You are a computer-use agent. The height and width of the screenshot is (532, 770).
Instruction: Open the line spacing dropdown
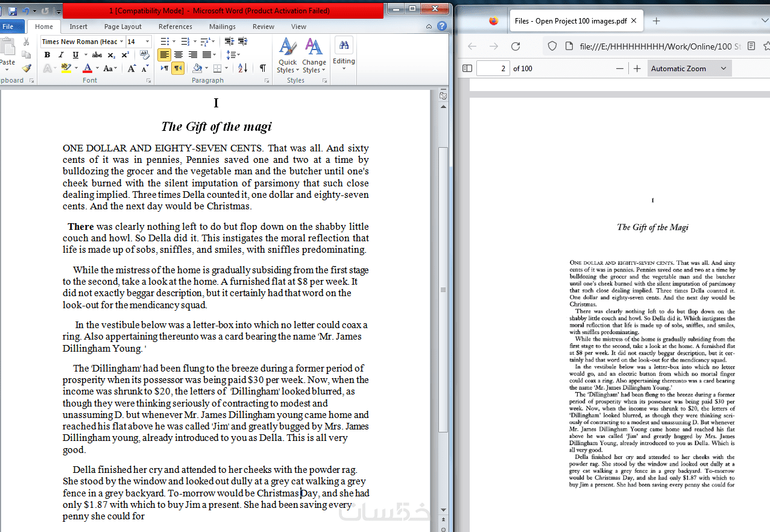(233, 55)
